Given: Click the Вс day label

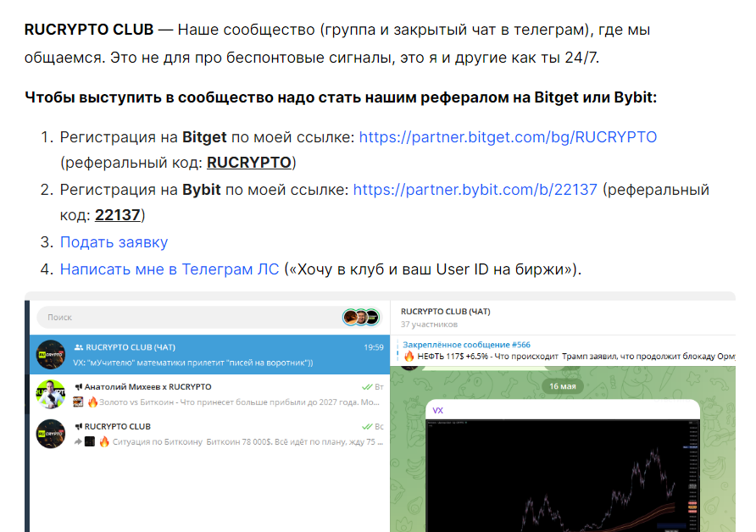Looking at the screenshot, I should click(x=380, y=426).
